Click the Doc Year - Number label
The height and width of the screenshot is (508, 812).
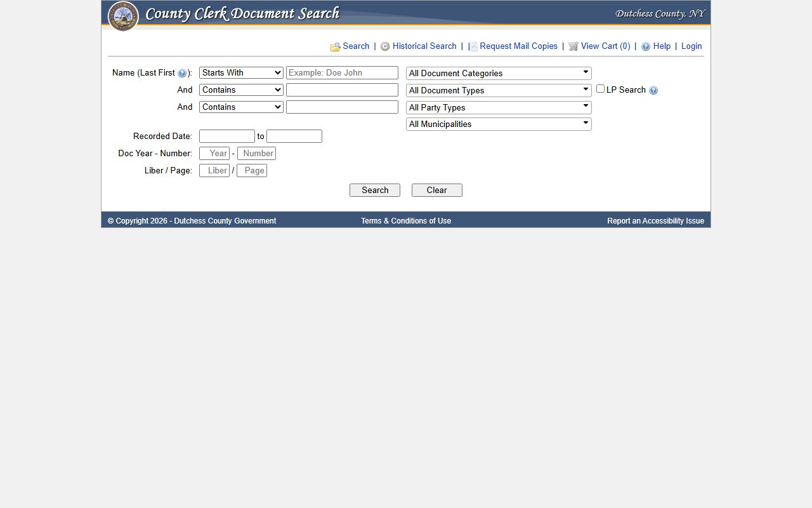155,153
